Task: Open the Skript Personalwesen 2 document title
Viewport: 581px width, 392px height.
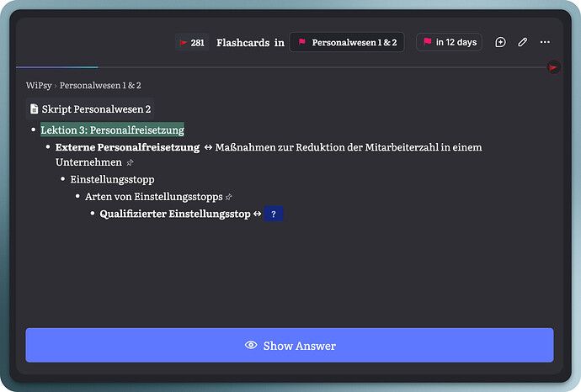Action: [96, 109]
